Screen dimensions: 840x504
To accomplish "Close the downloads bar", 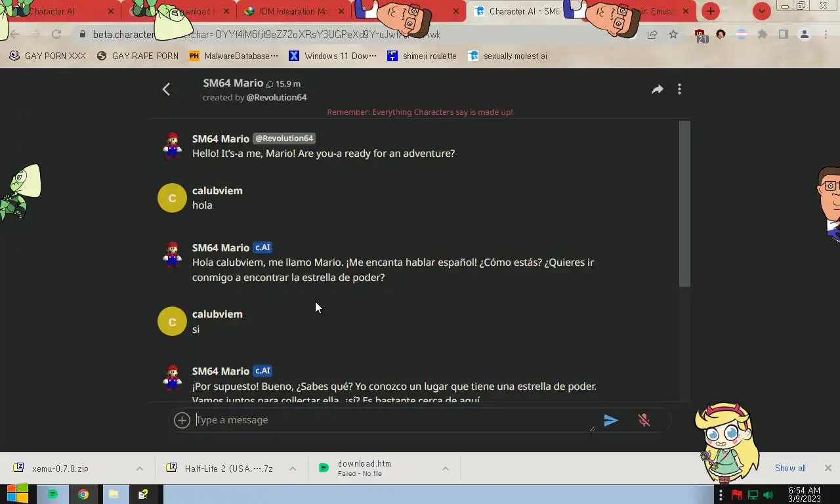I will [828, 469].
